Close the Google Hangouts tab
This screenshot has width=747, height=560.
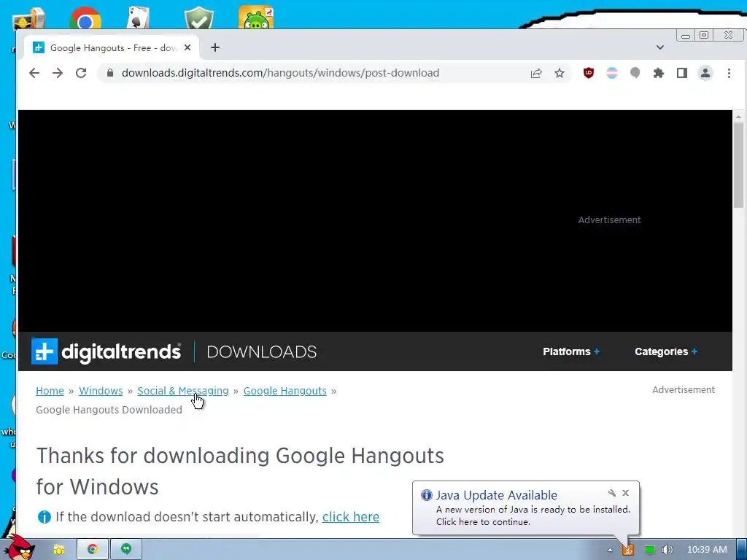(187, 47)
